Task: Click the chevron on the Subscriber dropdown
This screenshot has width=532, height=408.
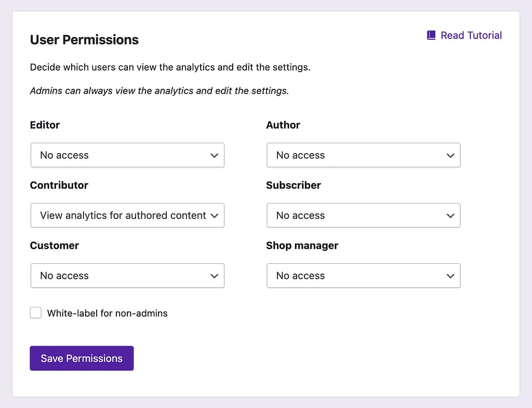Action: (450, 215)
